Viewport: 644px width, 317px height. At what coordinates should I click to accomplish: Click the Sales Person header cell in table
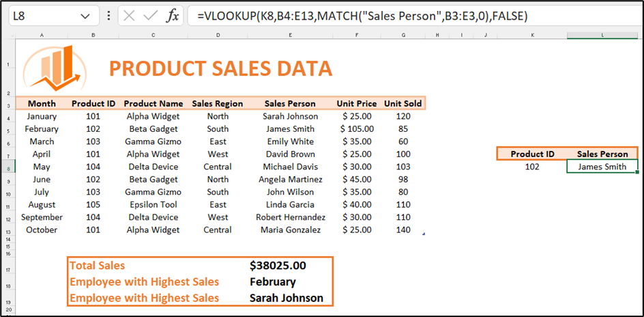click(x=290, y=104)
